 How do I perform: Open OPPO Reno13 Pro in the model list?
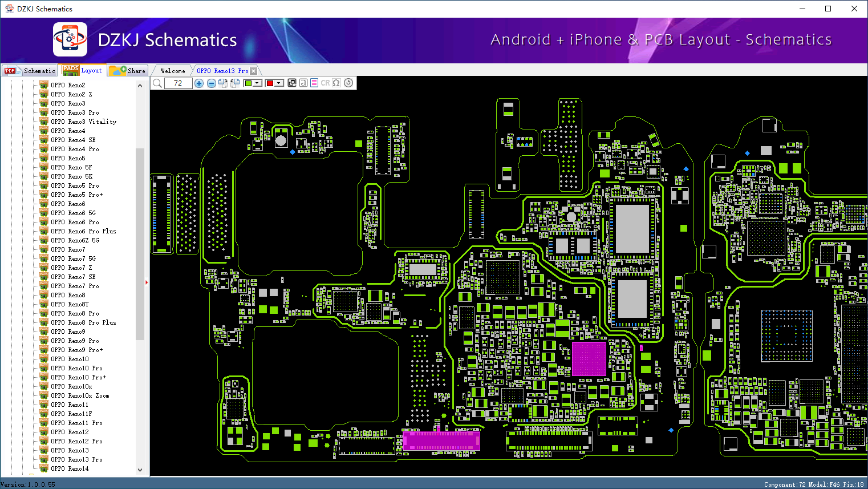coord(77,459)
